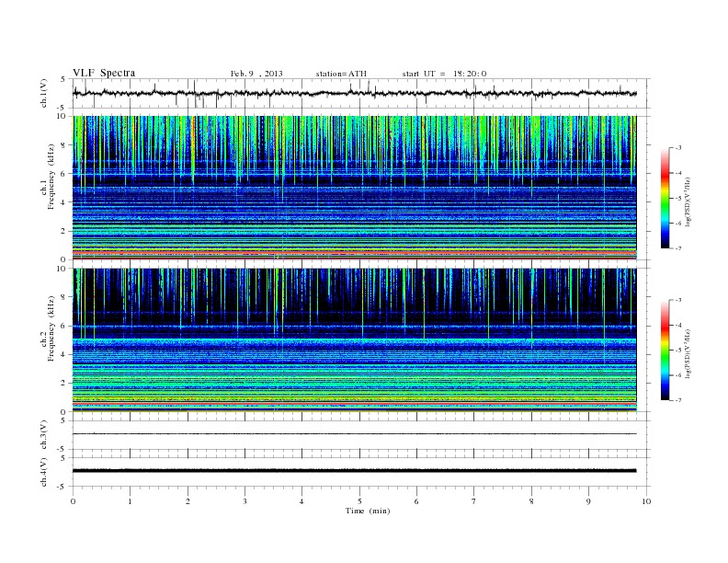Click the "start UT = 18:20:0" label

pos(444,74)
